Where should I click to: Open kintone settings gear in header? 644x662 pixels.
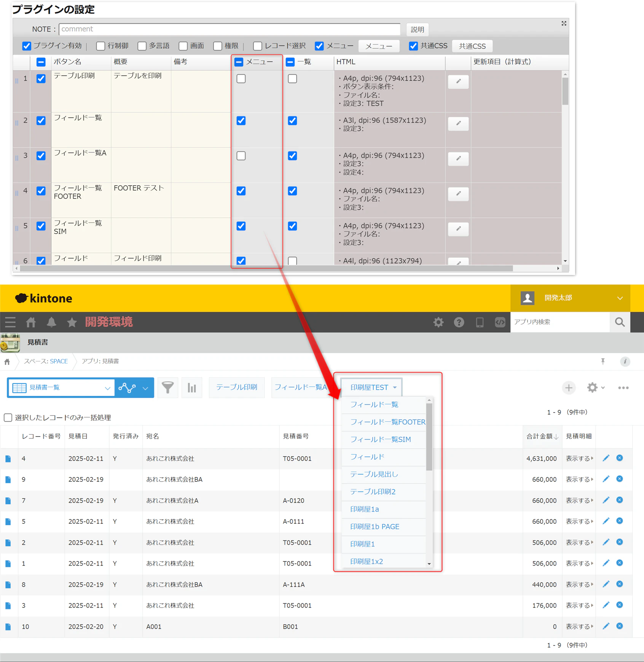(438, 322)
